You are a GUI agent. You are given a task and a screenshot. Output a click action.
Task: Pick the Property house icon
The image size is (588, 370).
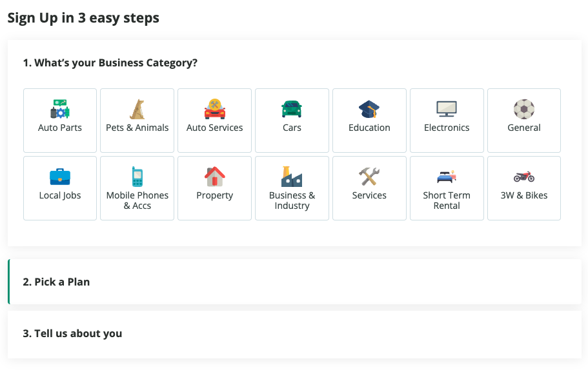click(214, 177)
